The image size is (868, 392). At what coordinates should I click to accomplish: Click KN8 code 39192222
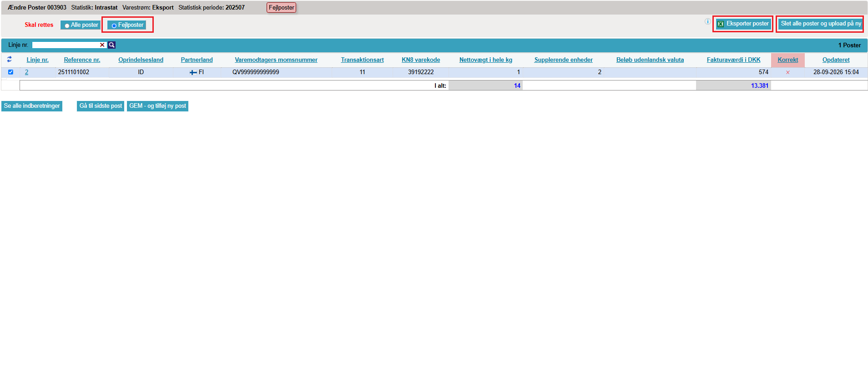[x=421, y=72]
